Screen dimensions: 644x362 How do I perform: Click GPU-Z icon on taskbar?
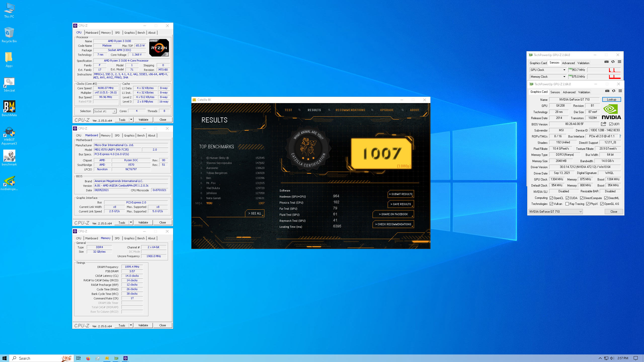click(116, 358)
